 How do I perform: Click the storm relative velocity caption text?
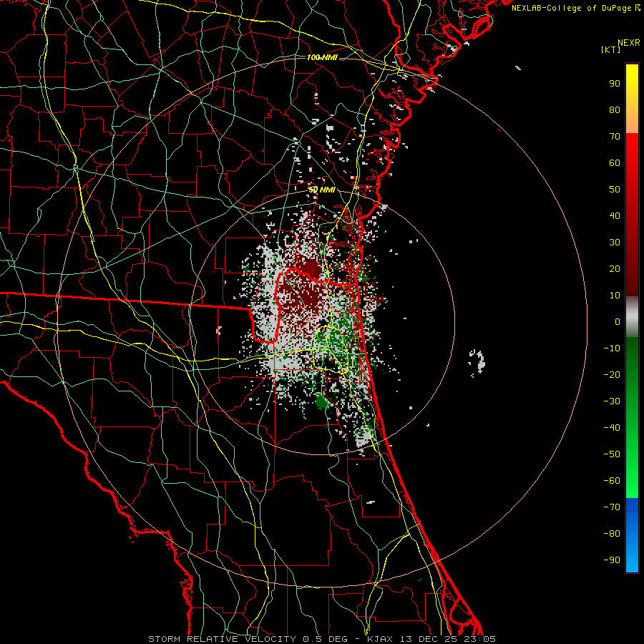(x=322, y=639)
